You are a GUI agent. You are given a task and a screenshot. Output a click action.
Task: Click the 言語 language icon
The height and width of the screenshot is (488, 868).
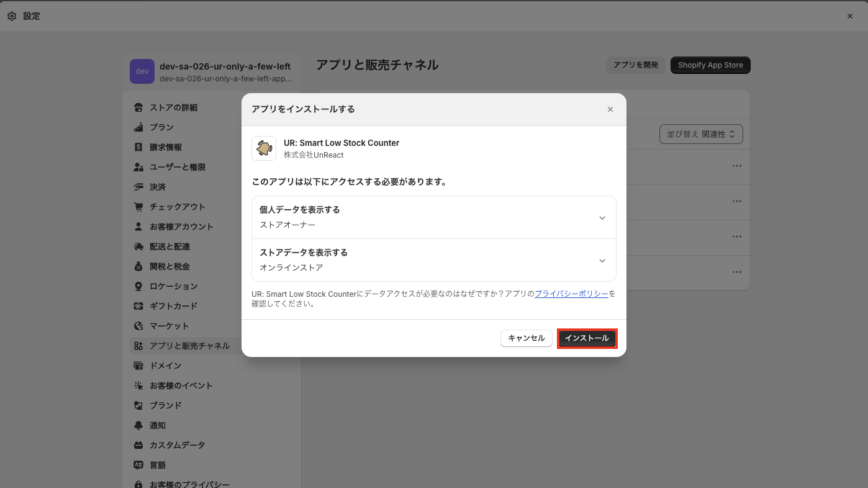coord(138,465)
